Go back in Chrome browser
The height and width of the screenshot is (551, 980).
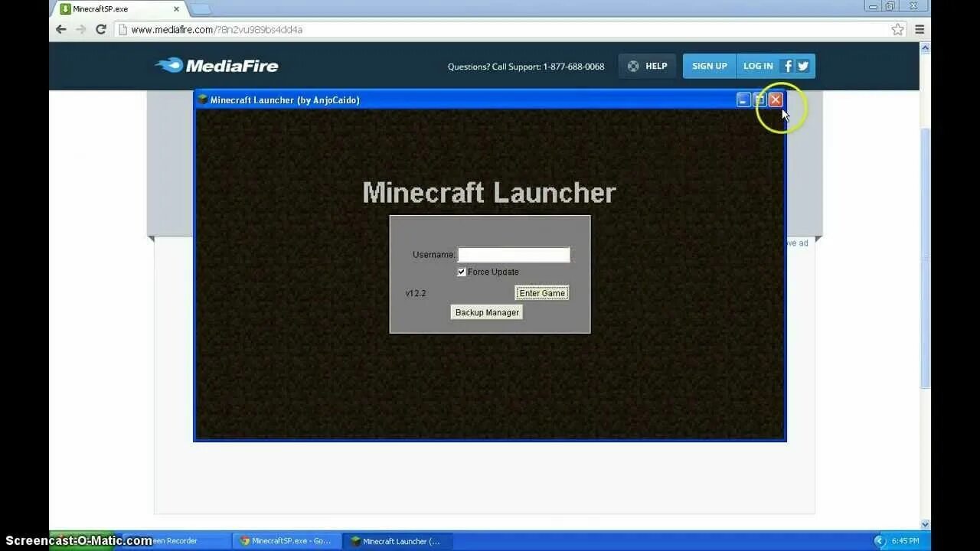click(x=61, y=29)
